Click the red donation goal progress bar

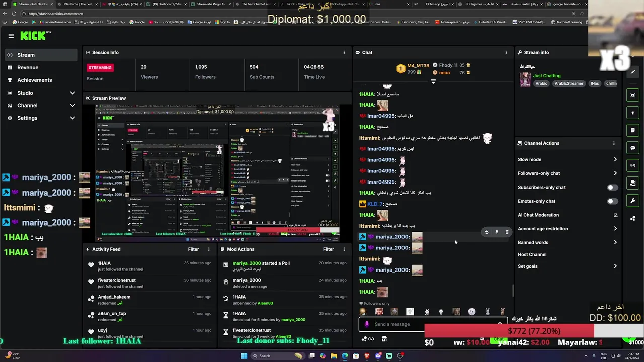[x=509, y=331]
